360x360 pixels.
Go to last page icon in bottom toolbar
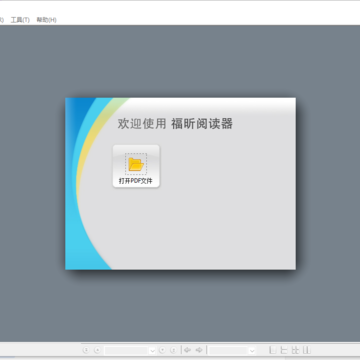click(173, 350)
